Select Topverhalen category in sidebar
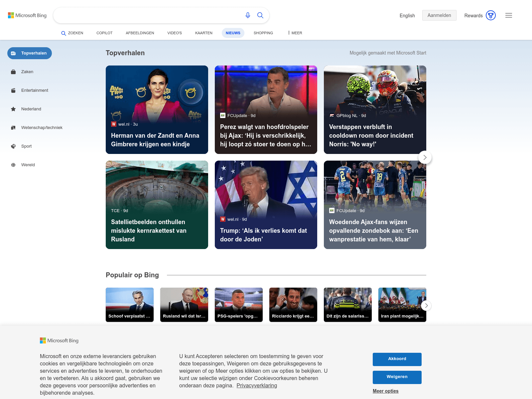The height and width of the screenshot is (399, 532). click(x=30, y=53)
